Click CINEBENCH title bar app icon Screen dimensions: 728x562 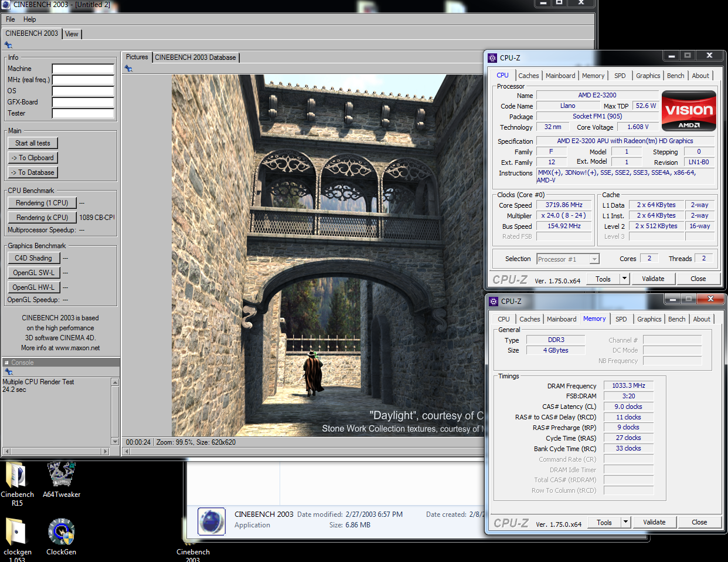click(x=5, y=4)
